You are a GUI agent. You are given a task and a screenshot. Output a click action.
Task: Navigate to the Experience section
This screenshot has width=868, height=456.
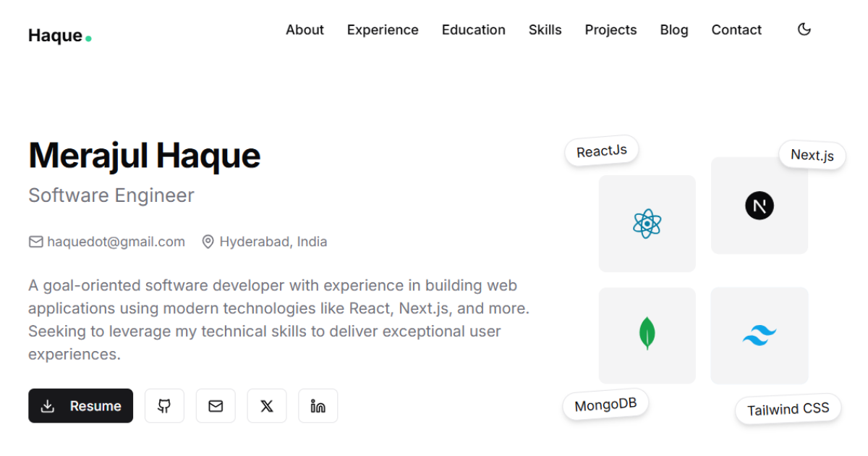coord(383,30)
